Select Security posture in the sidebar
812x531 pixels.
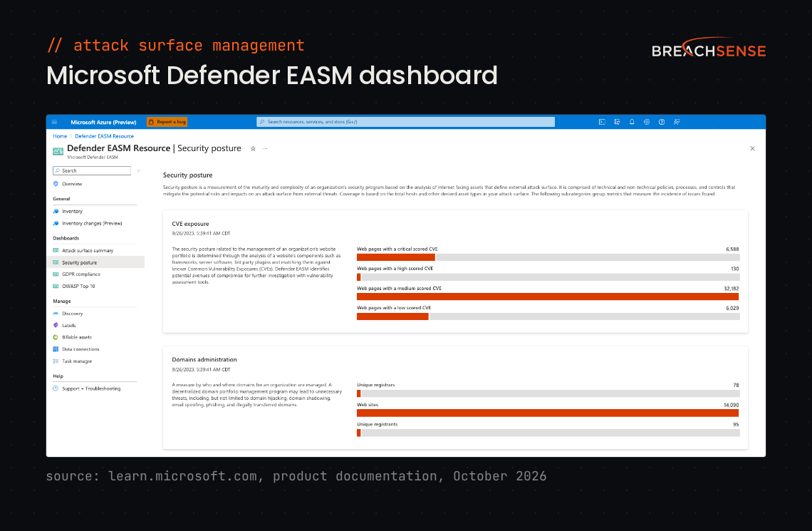(95, 263)
